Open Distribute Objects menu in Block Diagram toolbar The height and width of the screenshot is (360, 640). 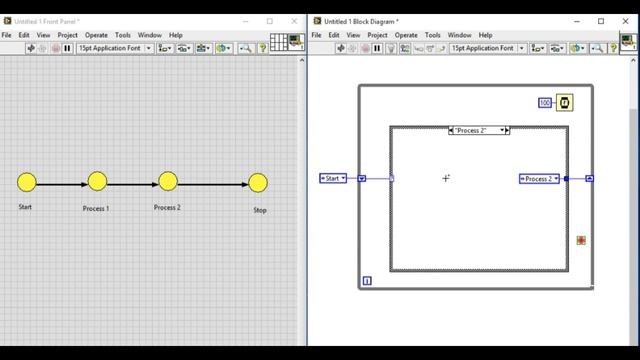[557, 49]
